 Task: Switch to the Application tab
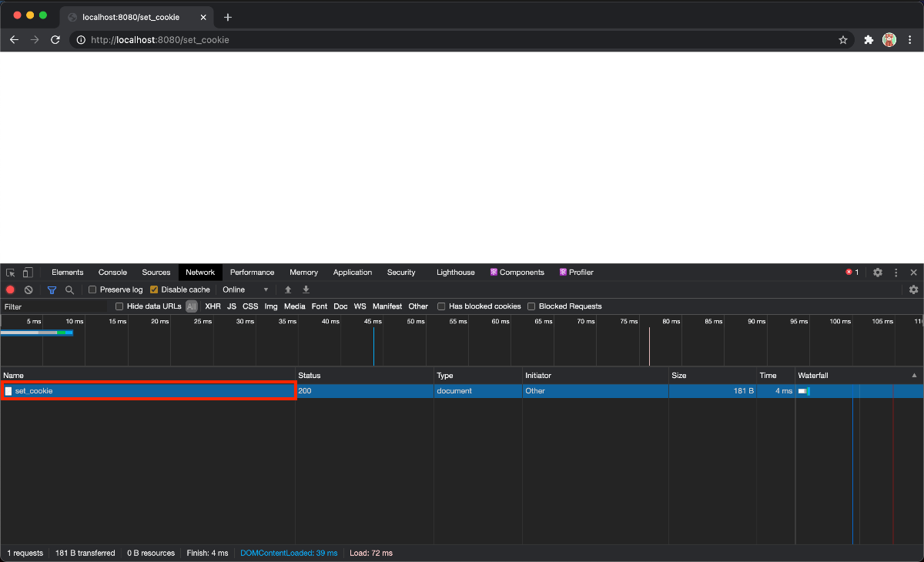tap(353, 273)
